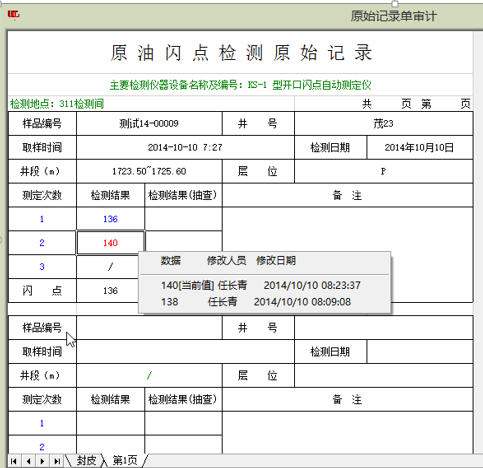Screen dimensions: 483x468
Task: Click empty test date field in second record
Action: click(419, 352)
